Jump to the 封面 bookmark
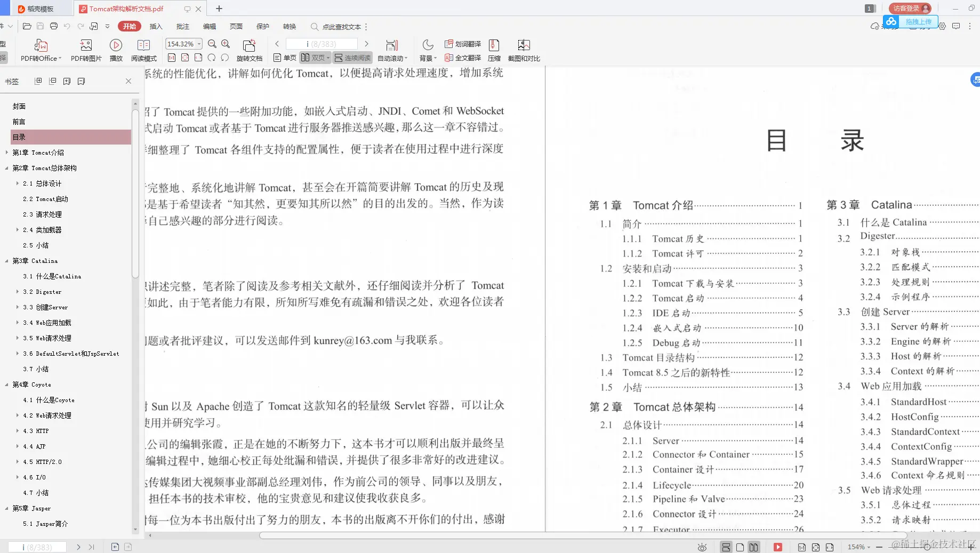 pyautogui.click(x=19, y=106)
